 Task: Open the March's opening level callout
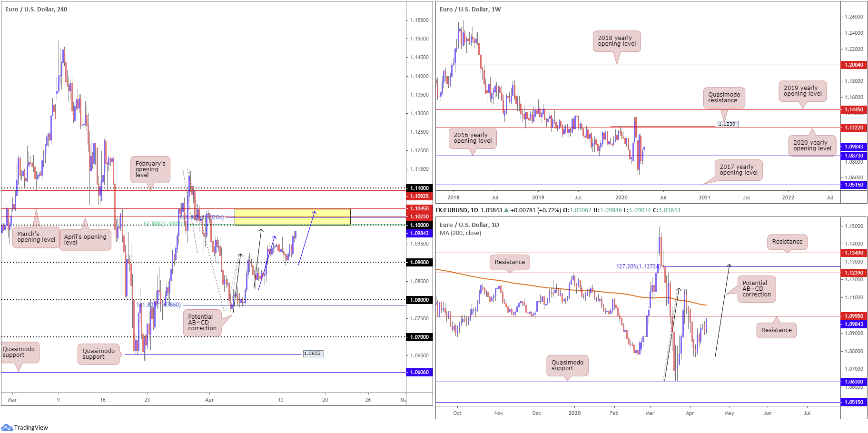pos(36,236)
